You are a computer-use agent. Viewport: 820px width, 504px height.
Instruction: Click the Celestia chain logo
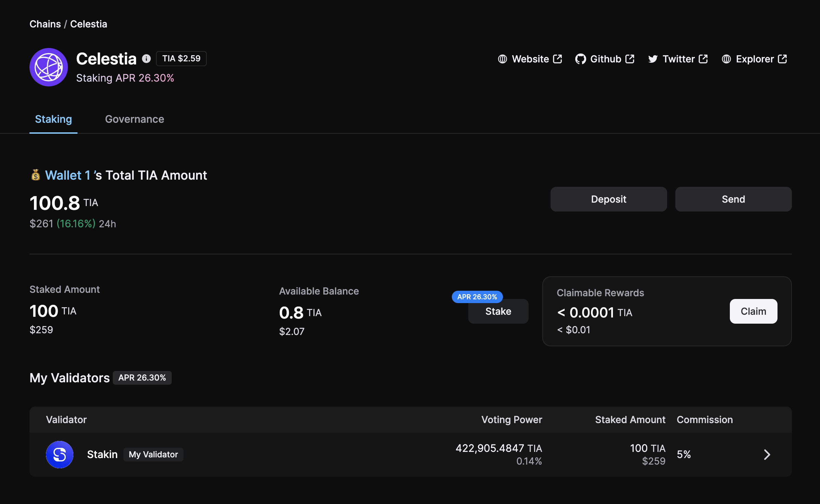point(49,67)
